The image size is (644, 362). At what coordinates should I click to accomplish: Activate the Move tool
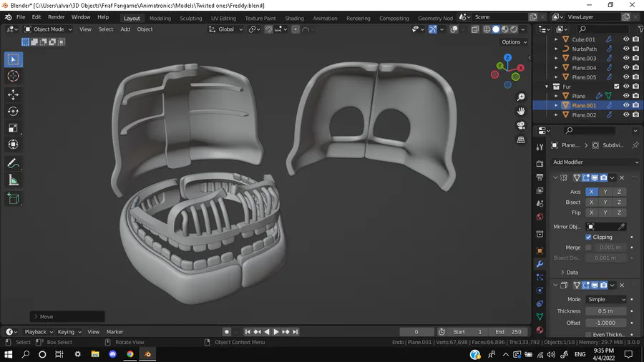(x=13, y=94)
